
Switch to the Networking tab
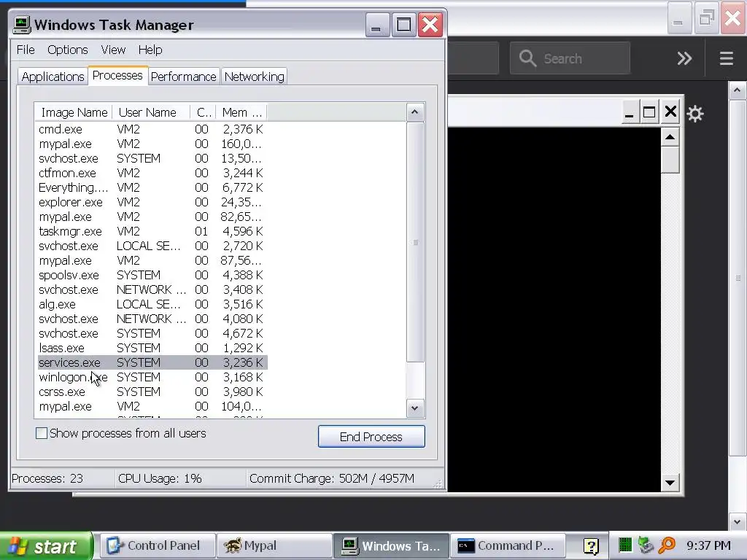click(254, 77)
